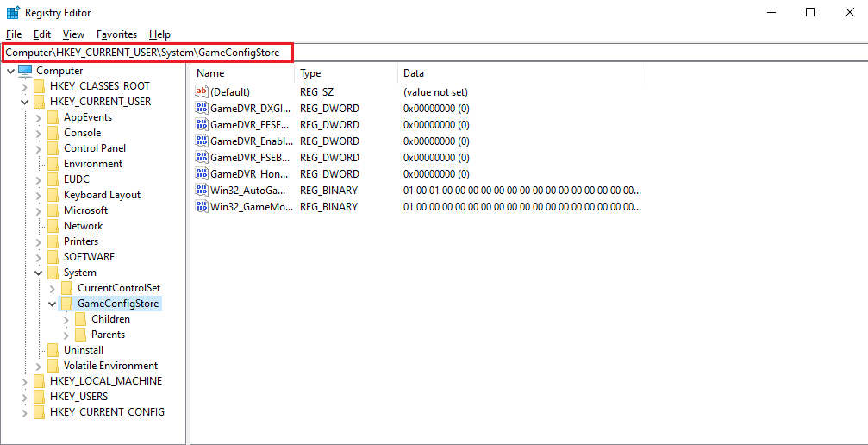Click the Win32_AutoGa binary value icon
868x445 pixels.
coord(202,191)
